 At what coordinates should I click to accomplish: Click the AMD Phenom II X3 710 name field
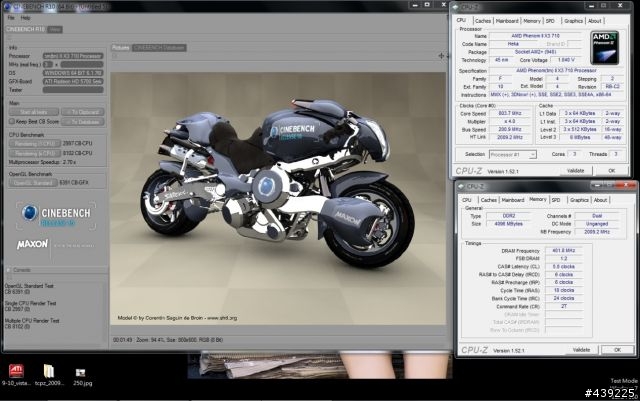[x=536, y=36]
